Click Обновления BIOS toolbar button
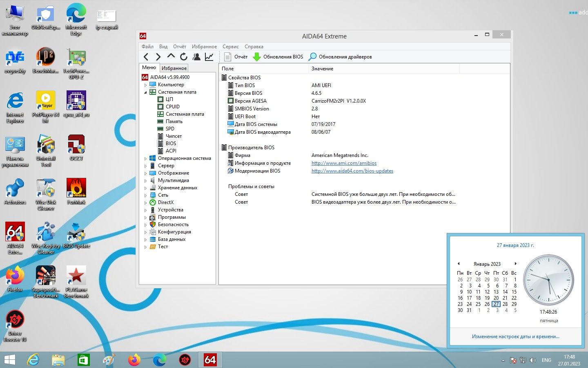The width and height of the screenshot is (588, 368). click(x=278, y=57)
